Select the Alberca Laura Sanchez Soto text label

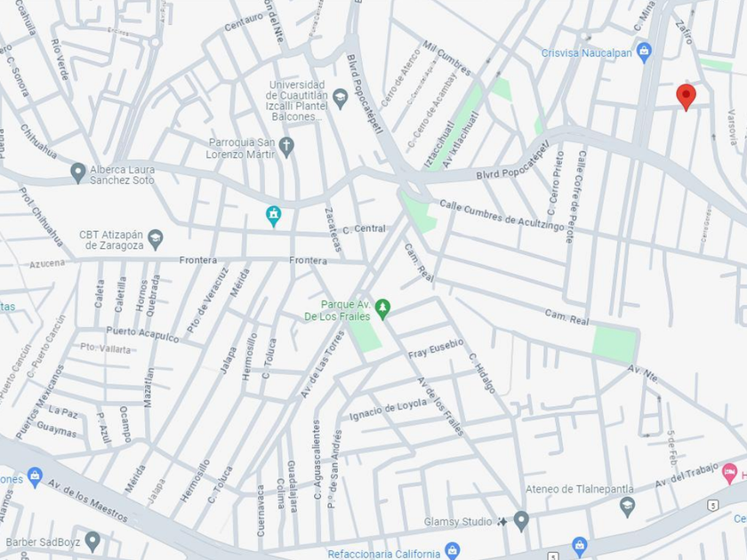point(122,175)
